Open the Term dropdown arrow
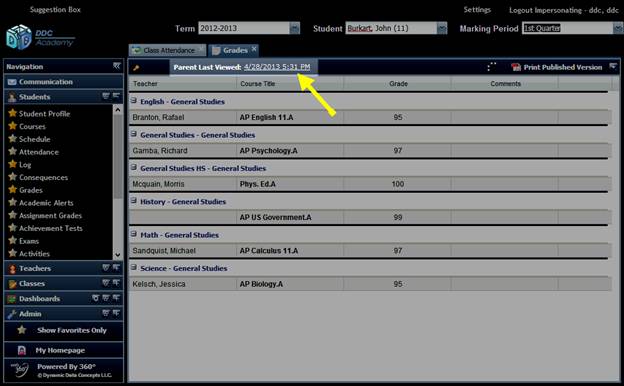This screenshot has height=386, width=624. [294, 28]
